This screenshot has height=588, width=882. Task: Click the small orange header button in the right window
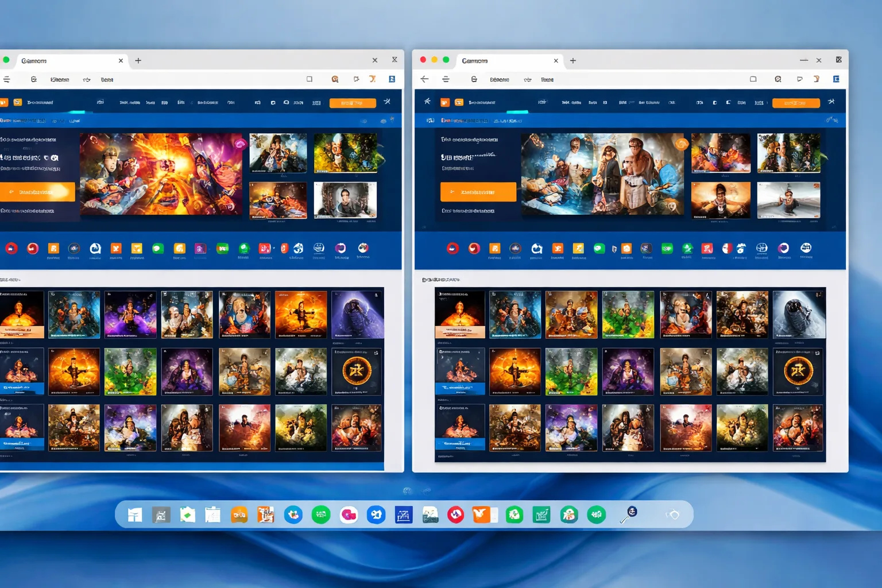coord(796,103)
